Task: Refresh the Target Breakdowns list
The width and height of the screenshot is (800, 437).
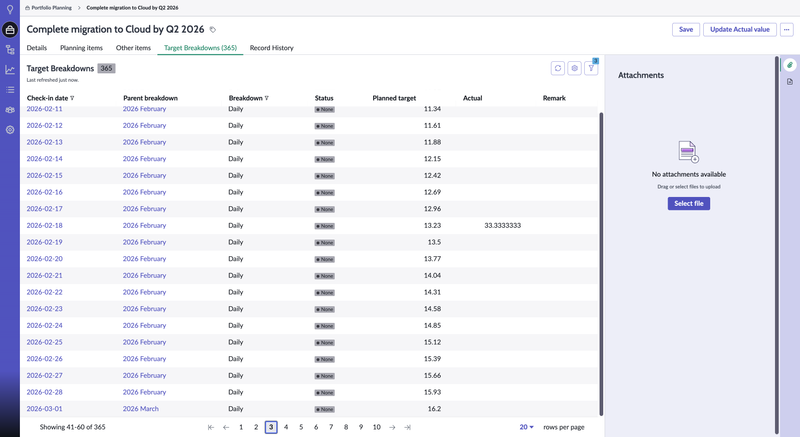Action: 558,68
